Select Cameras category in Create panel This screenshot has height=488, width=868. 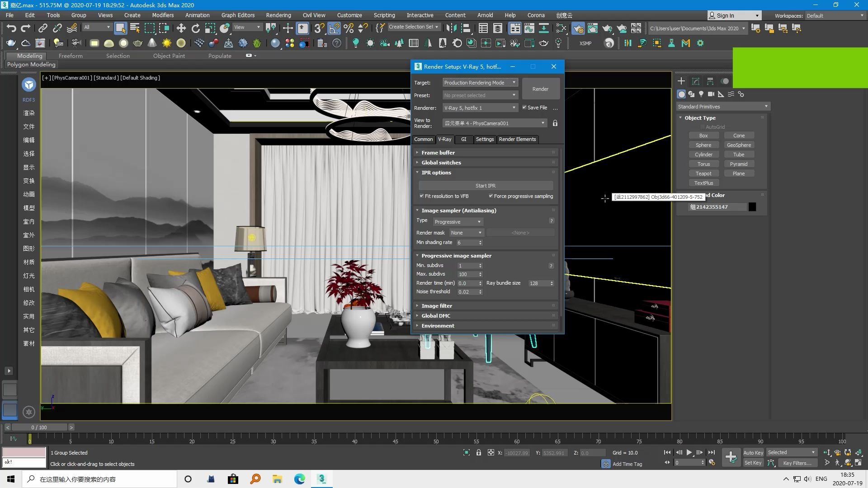pyautogui.click(x=711, y=94)
